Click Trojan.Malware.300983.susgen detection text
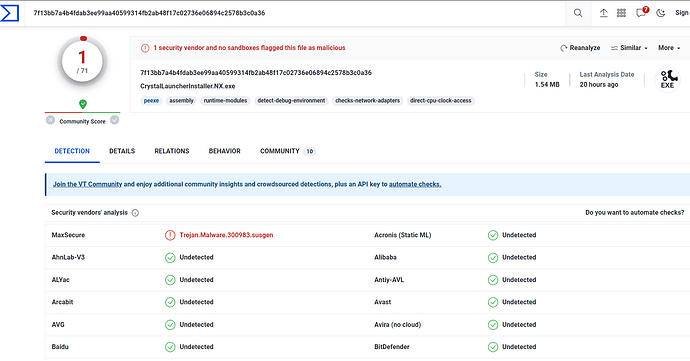690x361 pixels. coord(226,235)
